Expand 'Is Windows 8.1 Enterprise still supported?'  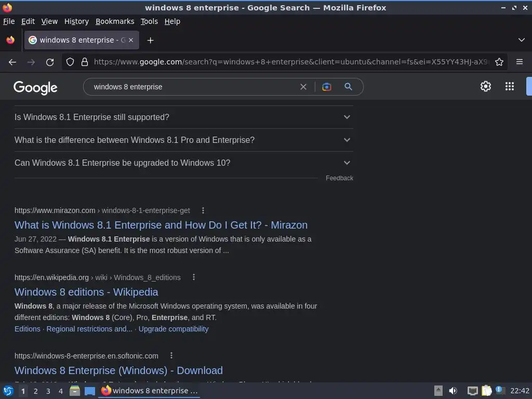coord(183,117)
